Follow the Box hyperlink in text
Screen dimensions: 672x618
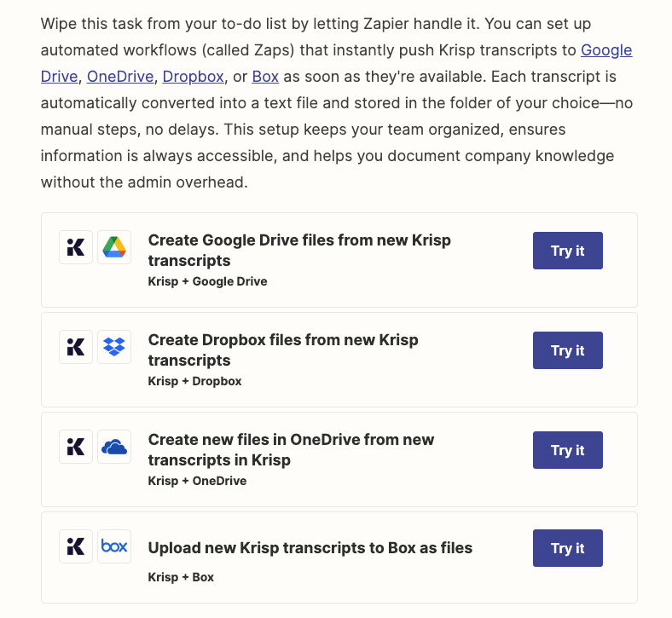[265, 77]
